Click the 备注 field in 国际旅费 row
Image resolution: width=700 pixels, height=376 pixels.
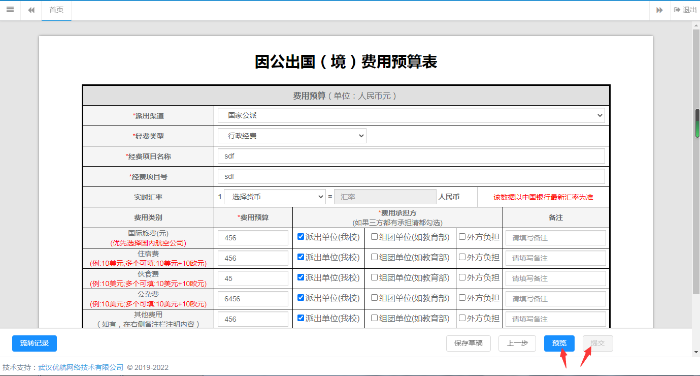point(555,238)
